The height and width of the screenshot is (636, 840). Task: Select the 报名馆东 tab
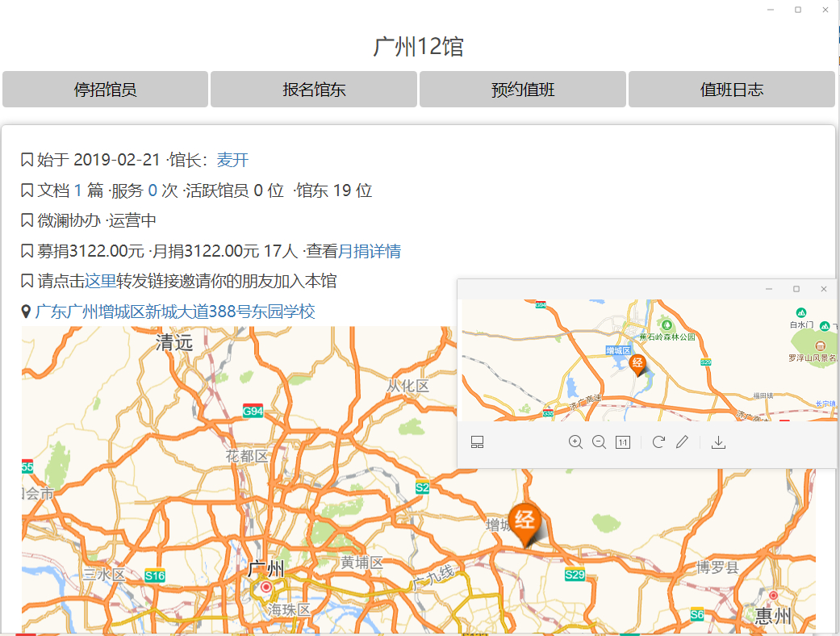(x=314, y=90)
